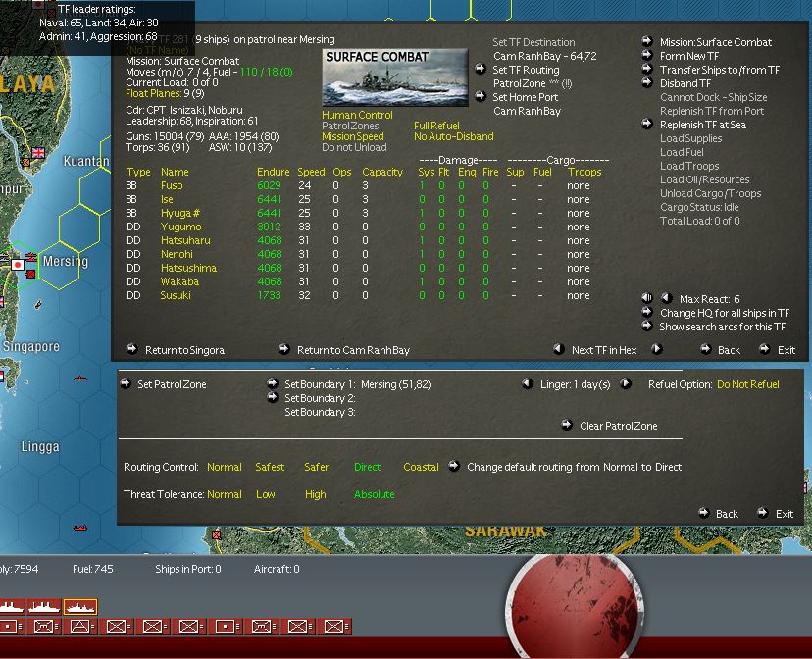Click Back in the patrol zone panel
Screen dimensions: 812x659
[727, 514]
